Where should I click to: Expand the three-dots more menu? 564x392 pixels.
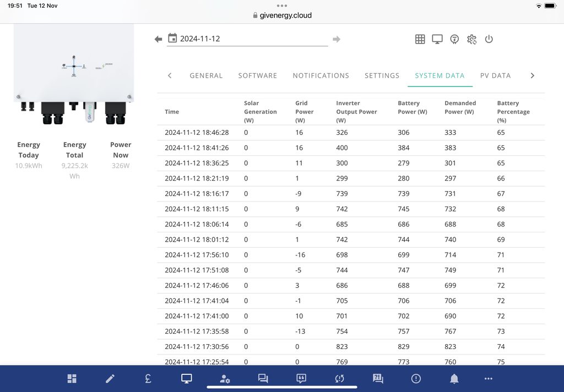(488, 378)
